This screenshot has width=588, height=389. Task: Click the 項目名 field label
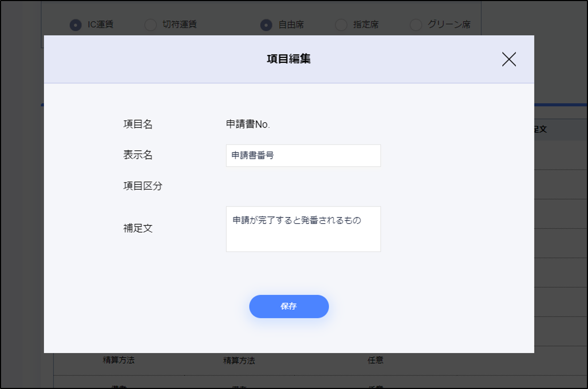[x=138, y=124]
